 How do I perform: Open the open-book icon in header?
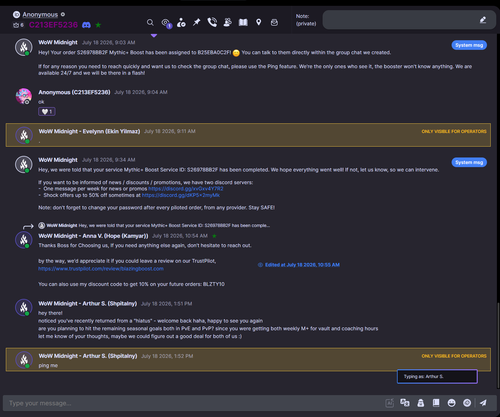point(243,22)
